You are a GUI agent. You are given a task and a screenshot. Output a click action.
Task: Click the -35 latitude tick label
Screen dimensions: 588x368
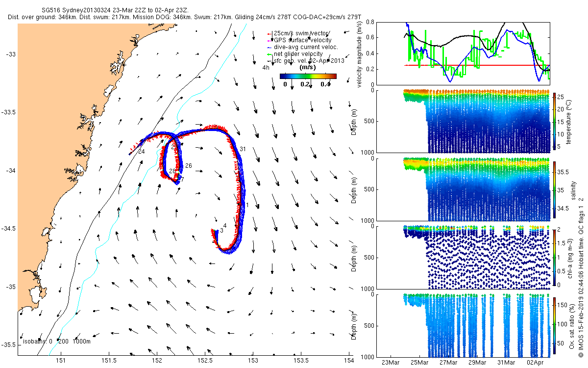point(10,287)
